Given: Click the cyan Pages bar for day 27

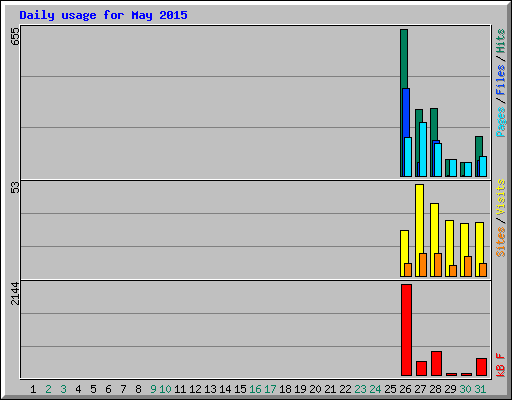Looking at the screenshot, I should point(423,150).
